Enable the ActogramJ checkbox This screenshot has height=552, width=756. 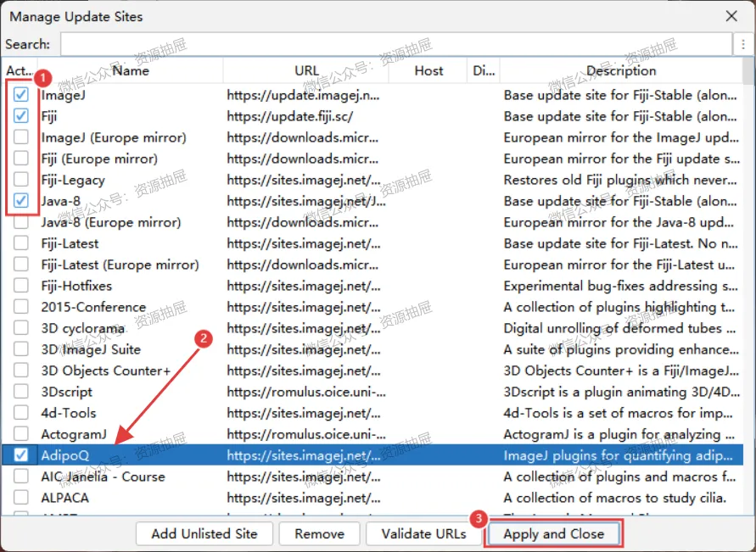[20, 434]
